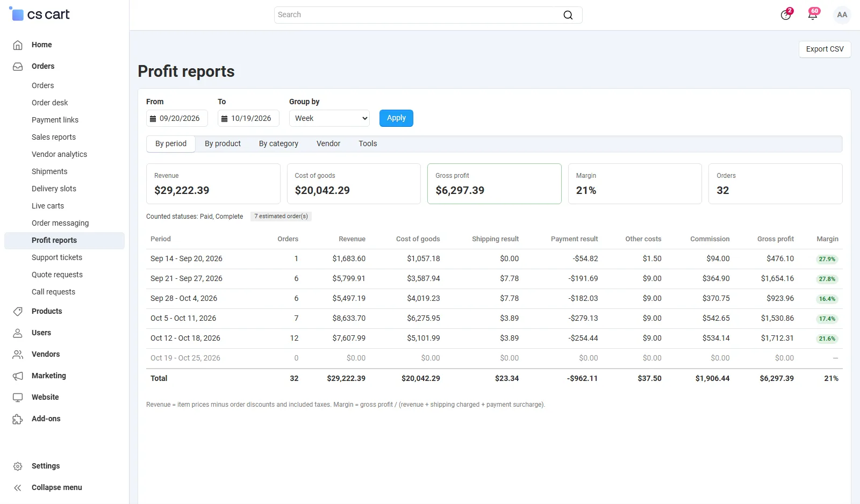
Task: Click the Gross profit column header
Action: pos(776,239)
